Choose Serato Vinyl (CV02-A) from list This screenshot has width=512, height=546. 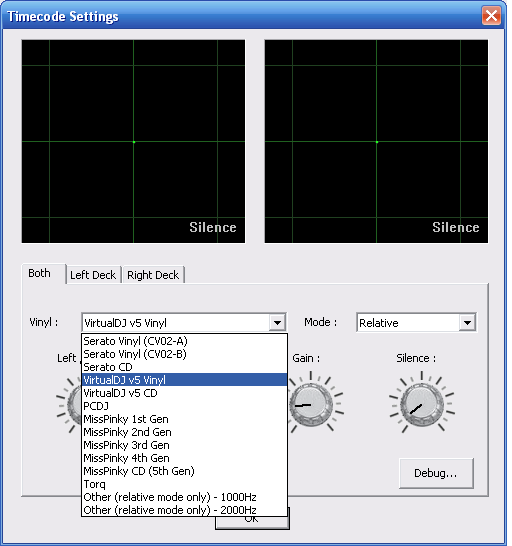[184, 341]
